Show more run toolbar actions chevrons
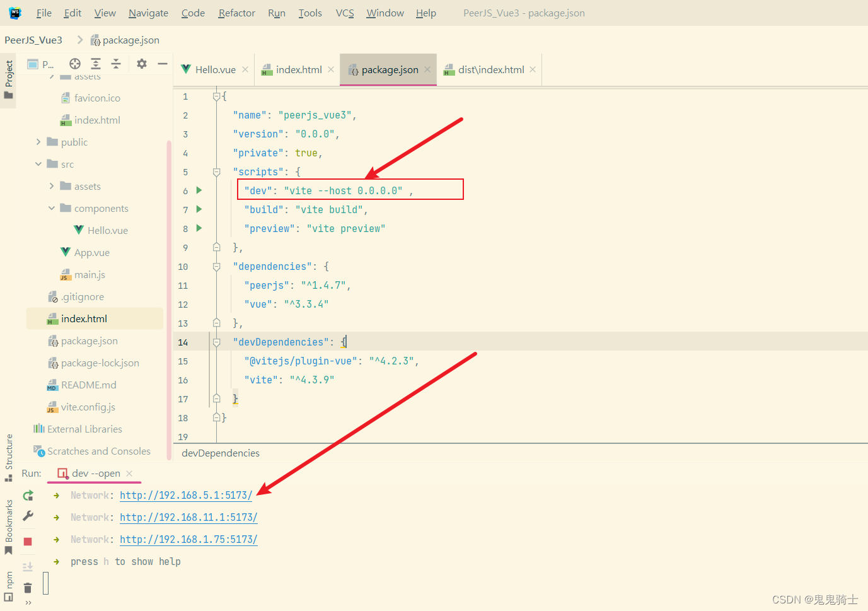The image size is (868, 611). 28,603
